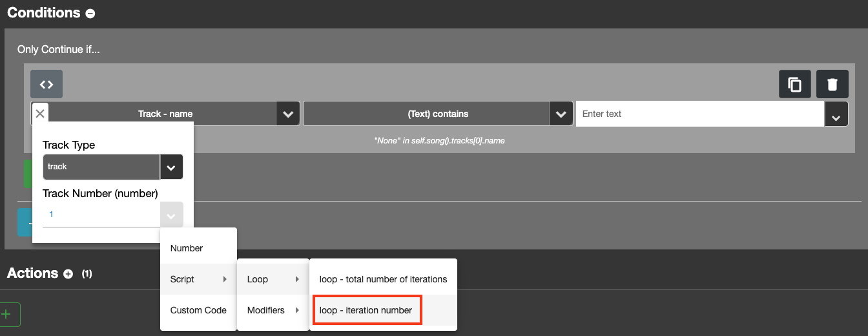Select Number from the value type menu
Viewport: 868px width, 336px height.
click(187, 248)
